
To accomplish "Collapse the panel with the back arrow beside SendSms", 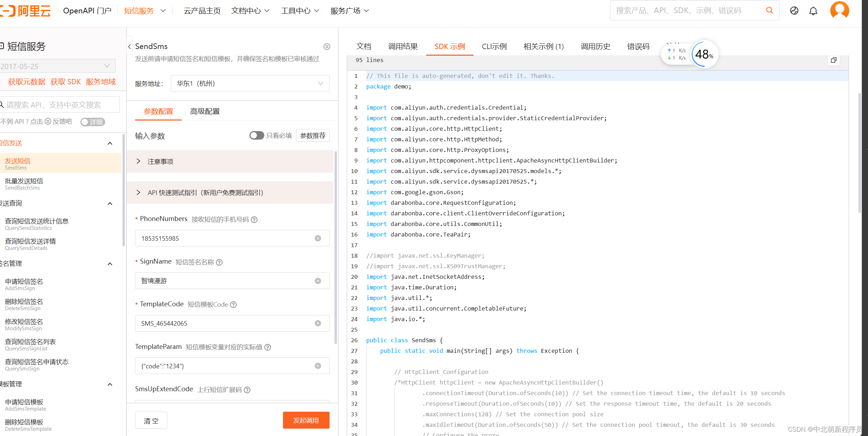I will point(129,47).
